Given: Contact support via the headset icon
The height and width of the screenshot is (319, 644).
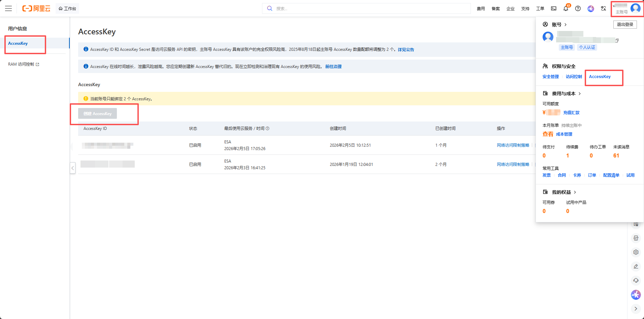Looking at the screenshot, I should coord(636,280).
